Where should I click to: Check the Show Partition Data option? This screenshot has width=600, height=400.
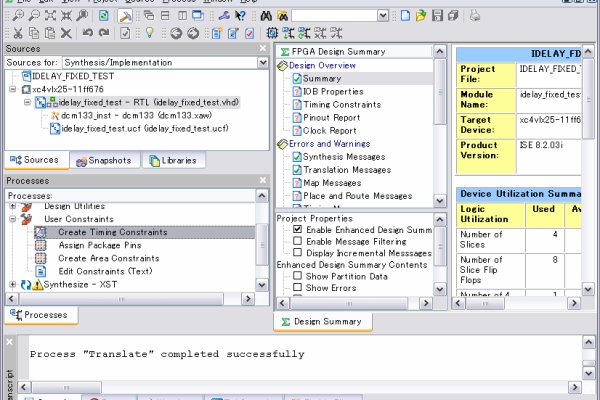pos(297,276)
